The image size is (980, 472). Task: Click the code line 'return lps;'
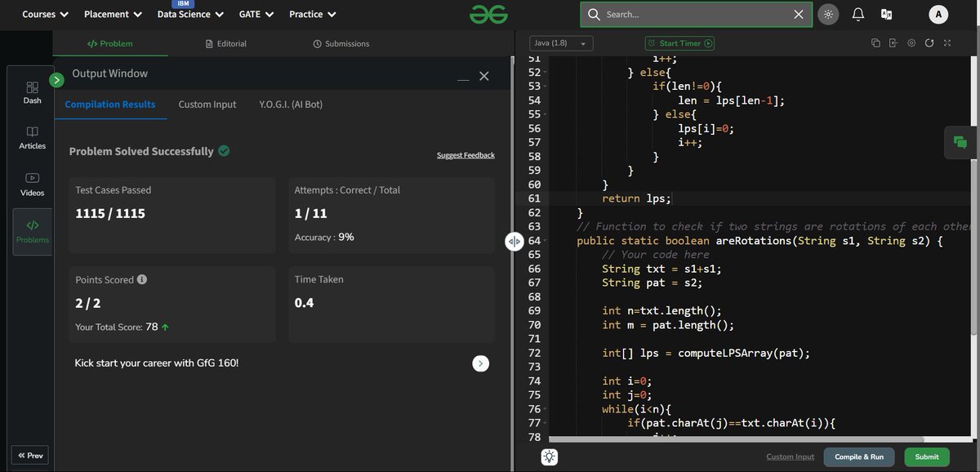(635, 198)
